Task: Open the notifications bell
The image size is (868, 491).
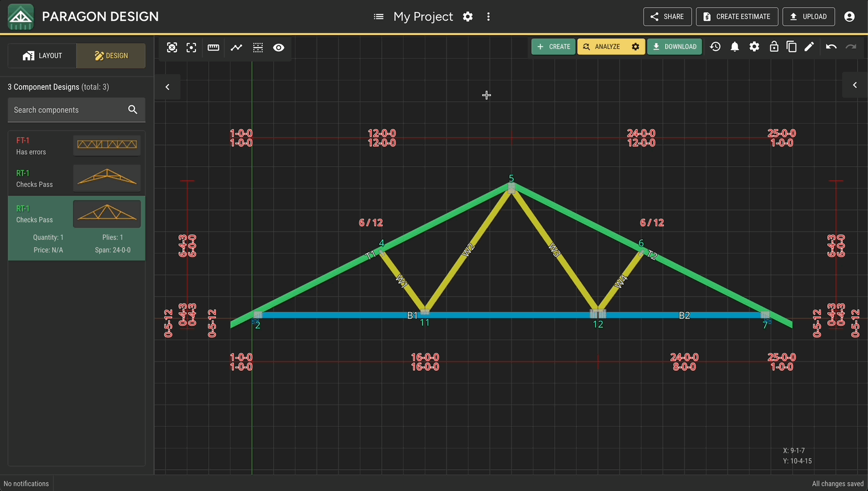Action: [735, 47]
